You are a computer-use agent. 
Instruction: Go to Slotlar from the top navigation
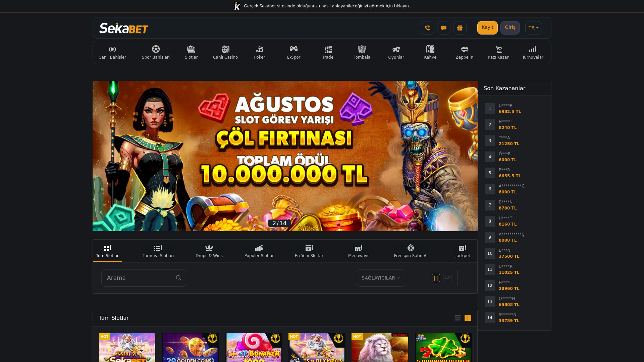(191, 53)
